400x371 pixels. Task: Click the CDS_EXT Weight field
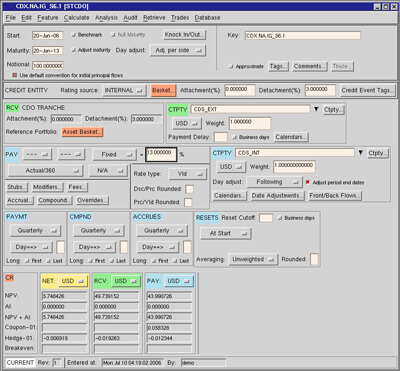click(x=250, y=123)
